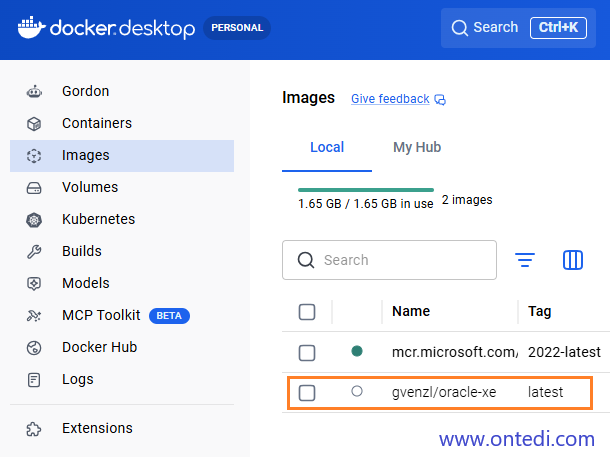Screen dimensions: 610x457
Task: Open the filter images icon
Action: (525, 260)
